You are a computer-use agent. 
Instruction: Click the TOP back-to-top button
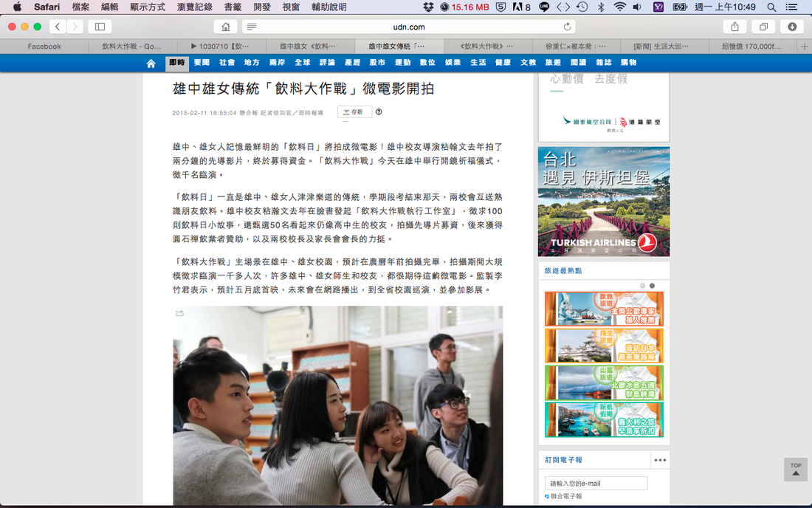[796, 469]
